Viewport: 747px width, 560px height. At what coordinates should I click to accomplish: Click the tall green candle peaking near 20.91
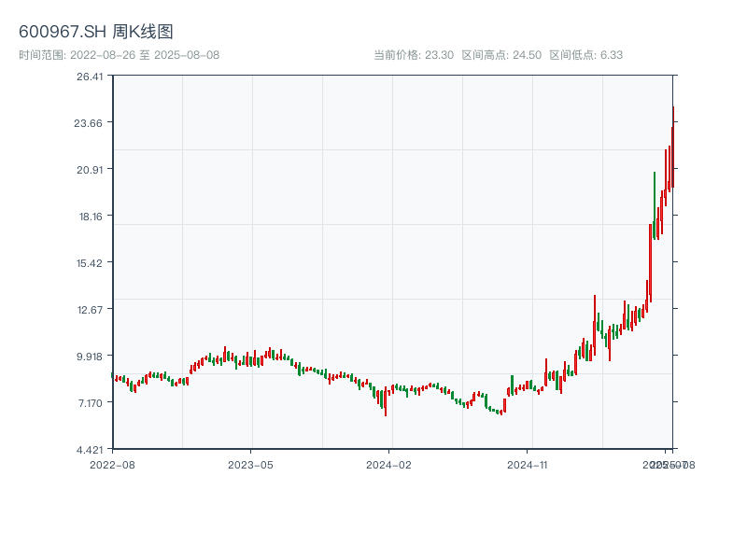[655, 201]
